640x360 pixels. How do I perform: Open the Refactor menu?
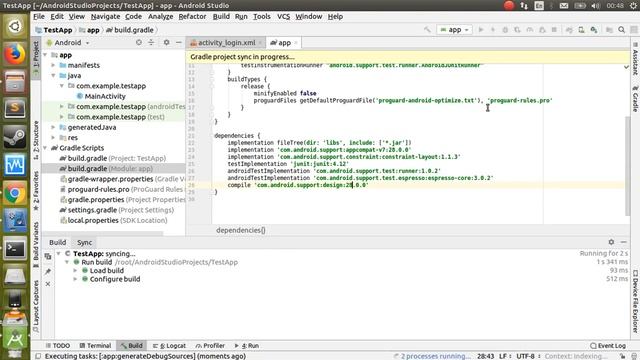coord(192,17)
